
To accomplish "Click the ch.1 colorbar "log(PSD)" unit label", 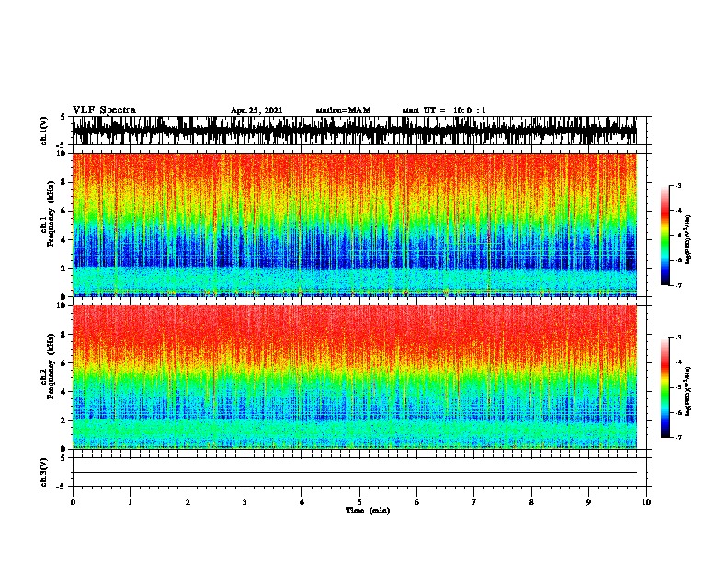I will [x=688, y=240].
